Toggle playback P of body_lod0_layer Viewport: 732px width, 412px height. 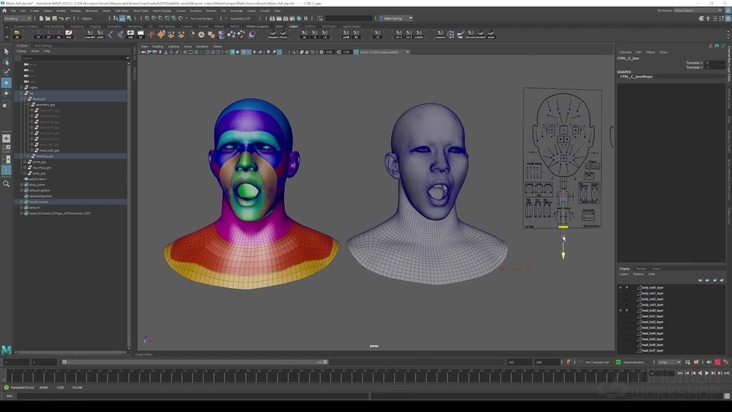(x=626, y=287)
